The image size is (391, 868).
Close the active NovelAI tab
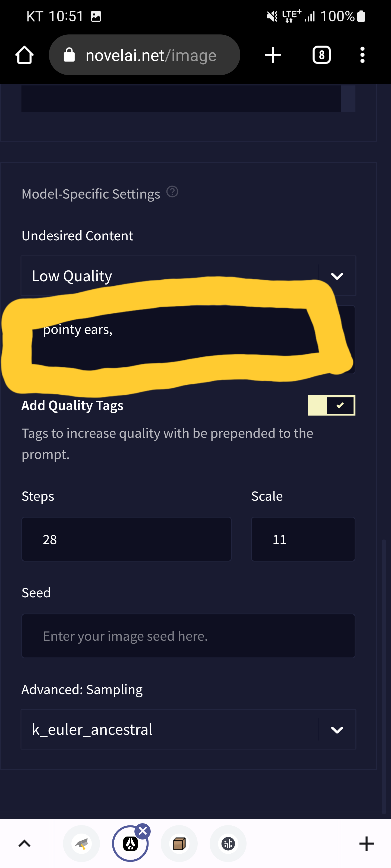click(x=143, y=831)
